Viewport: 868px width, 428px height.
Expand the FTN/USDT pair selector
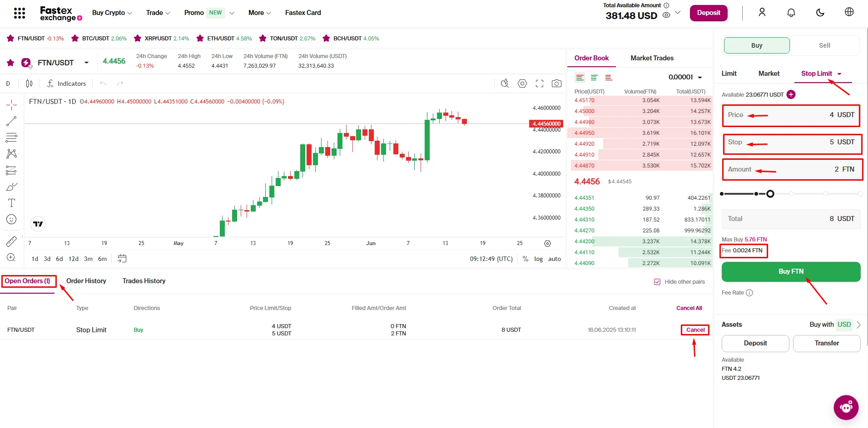tap(86, 63)
